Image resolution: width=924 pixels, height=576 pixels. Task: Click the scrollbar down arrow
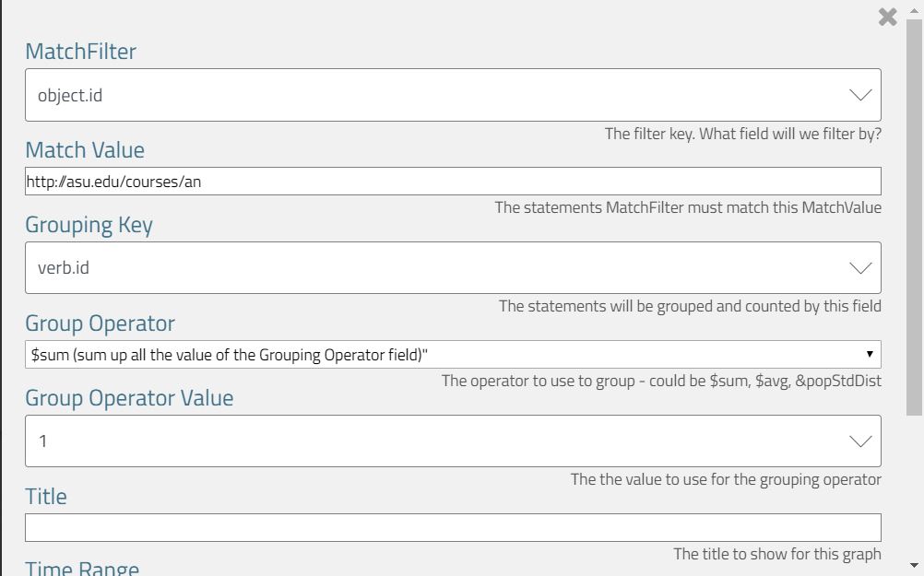point(915,565)
